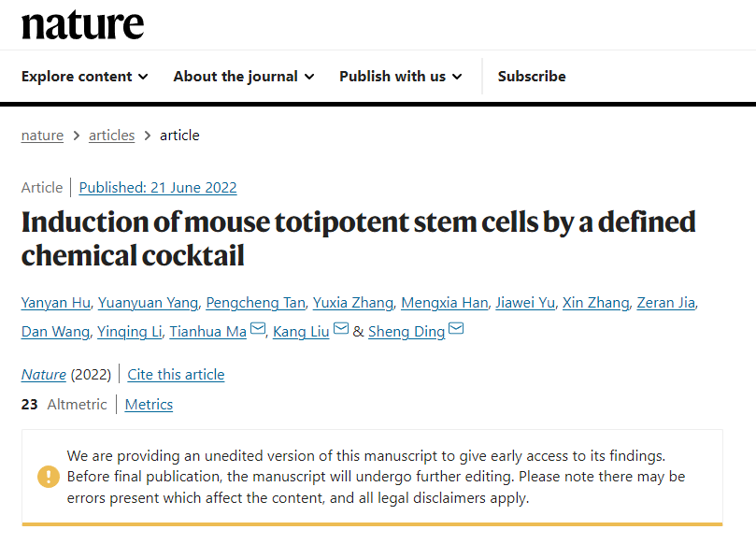Go to the nature breadcrumb link
756x544 pixels.
click(x=42, y=136)
